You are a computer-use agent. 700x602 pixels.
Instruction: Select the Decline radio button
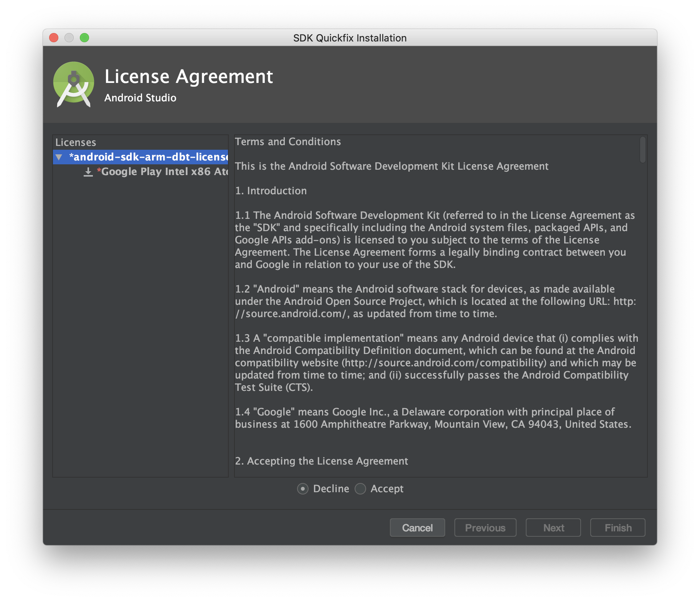[303, 489]
